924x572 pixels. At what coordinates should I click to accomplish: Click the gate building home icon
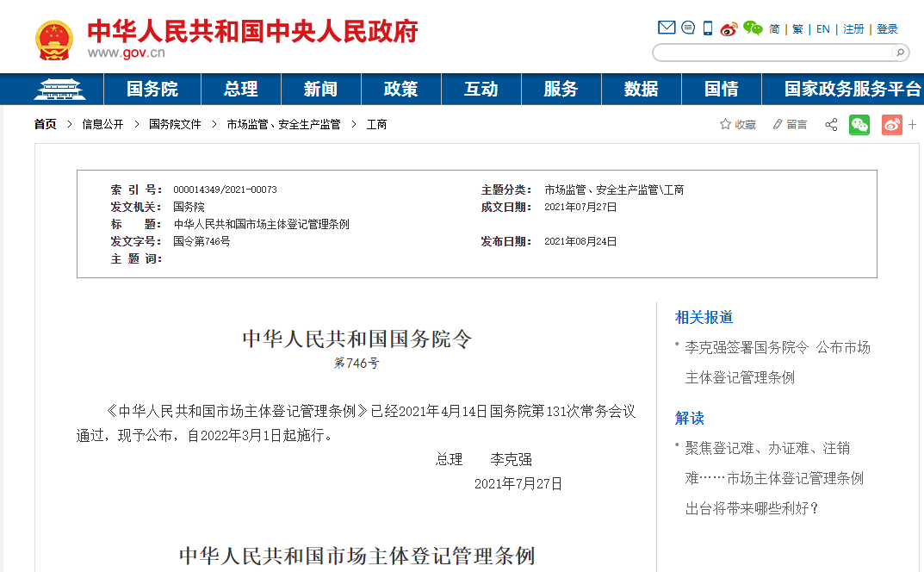click(59, 89)
